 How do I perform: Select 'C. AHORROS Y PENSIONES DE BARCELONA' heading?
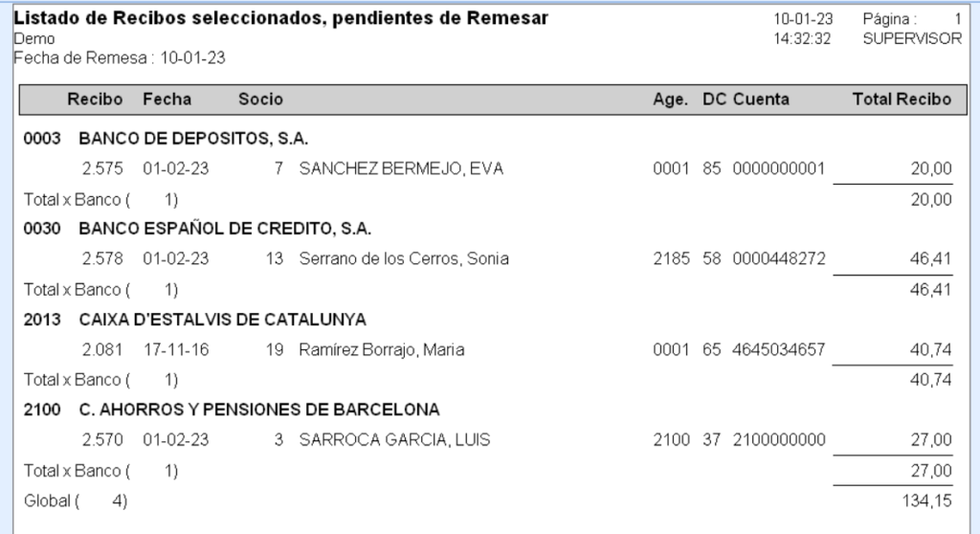pos(258,410)
